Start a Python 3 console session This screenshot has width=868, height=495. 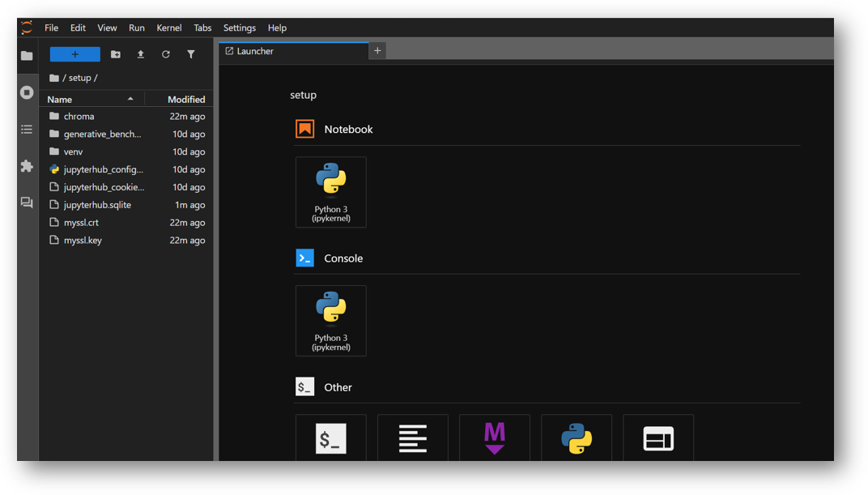[330, 321]
